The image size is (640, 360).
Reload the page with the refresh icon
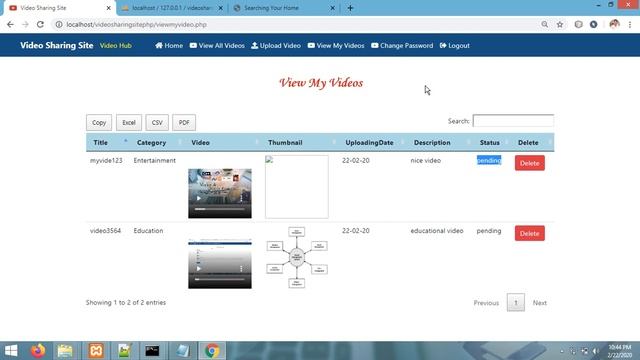point(40,24)
